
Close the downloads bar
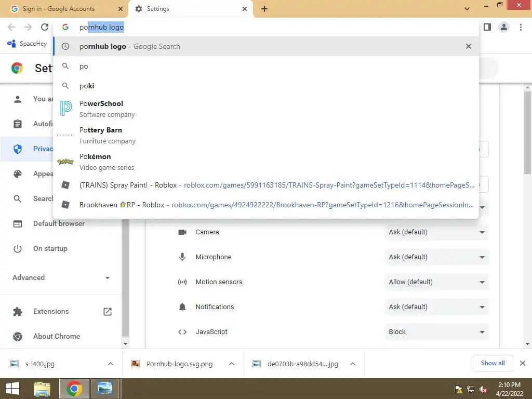pos(523,363)
